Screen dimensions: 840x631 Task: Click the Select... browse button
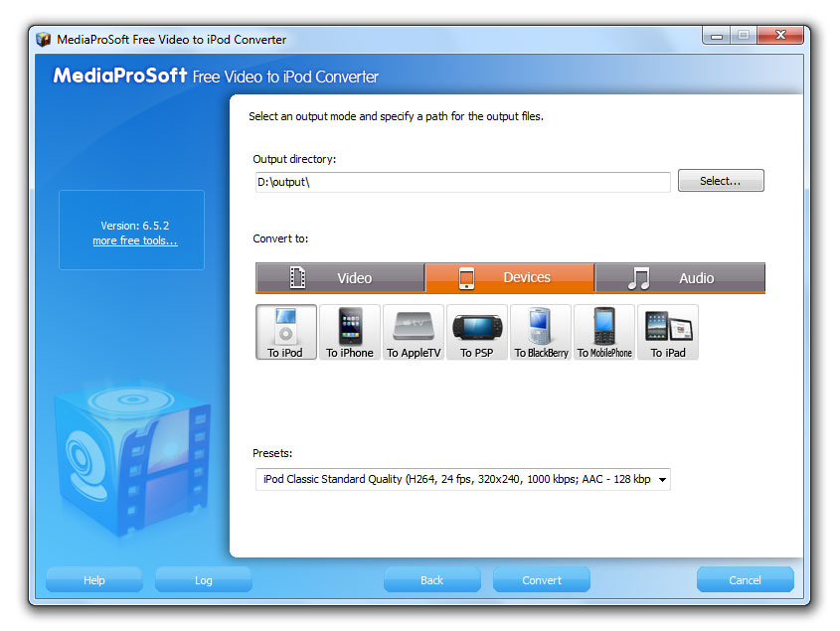click(721, 181)
